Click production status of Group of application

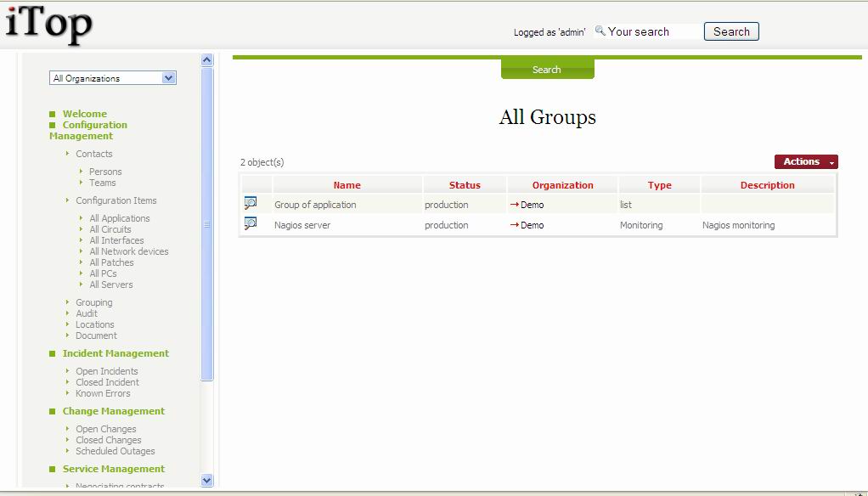click(446, 205)
